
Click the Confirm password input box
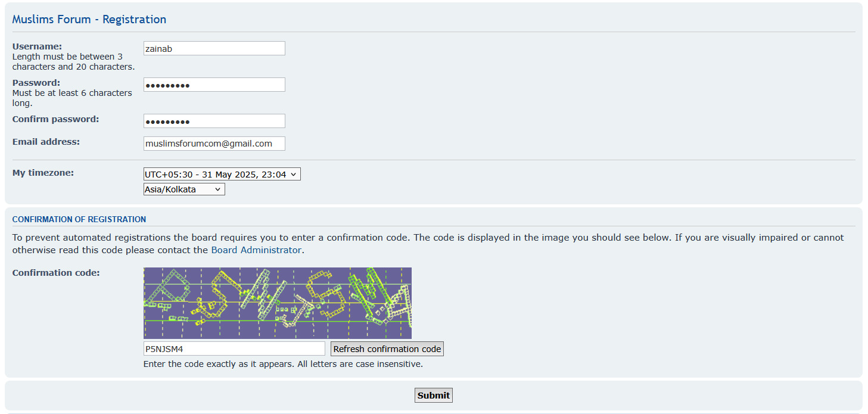214,121
